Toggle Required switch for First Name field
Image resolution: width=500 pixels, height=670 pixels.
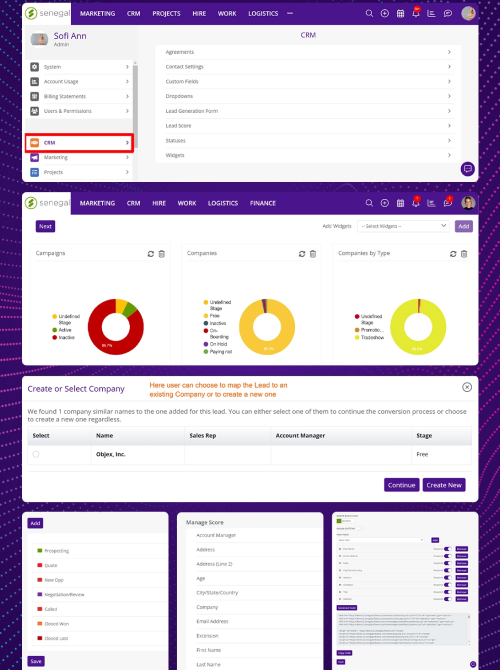(448, 549)
